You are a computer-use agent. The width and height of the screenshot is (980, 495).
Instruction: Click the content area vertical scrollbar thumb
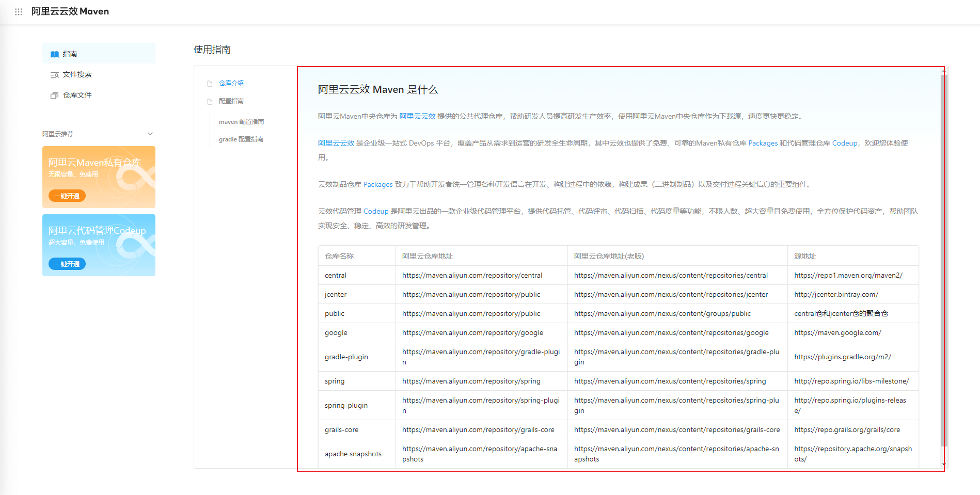click(x=944, y=261)
